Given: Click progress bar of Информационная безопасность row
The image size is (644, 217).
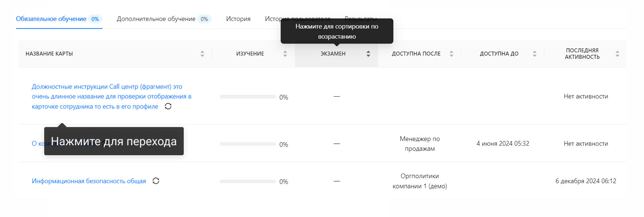Looking at the screenshot, I should pyautogui.click(x=248, y=181).
